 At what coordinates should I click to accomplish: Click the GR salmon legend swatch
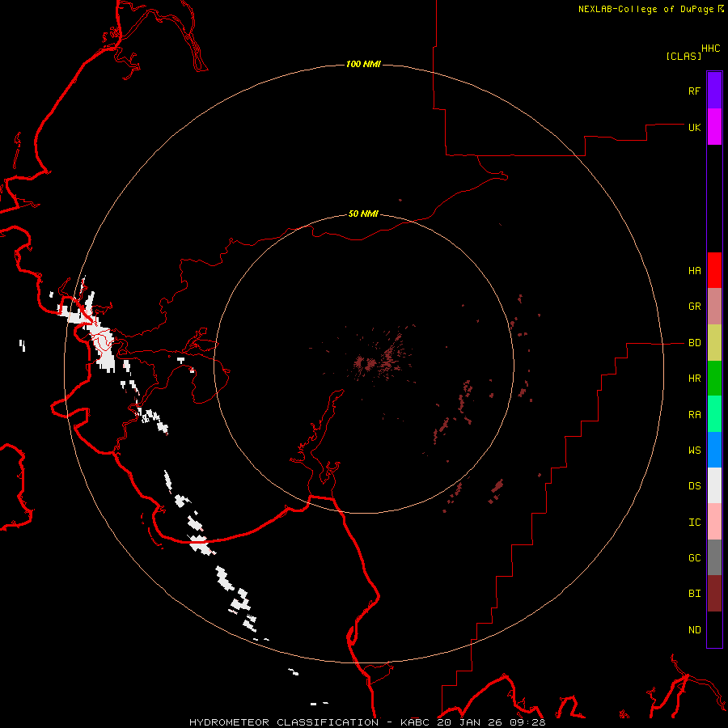pos(714,307)
